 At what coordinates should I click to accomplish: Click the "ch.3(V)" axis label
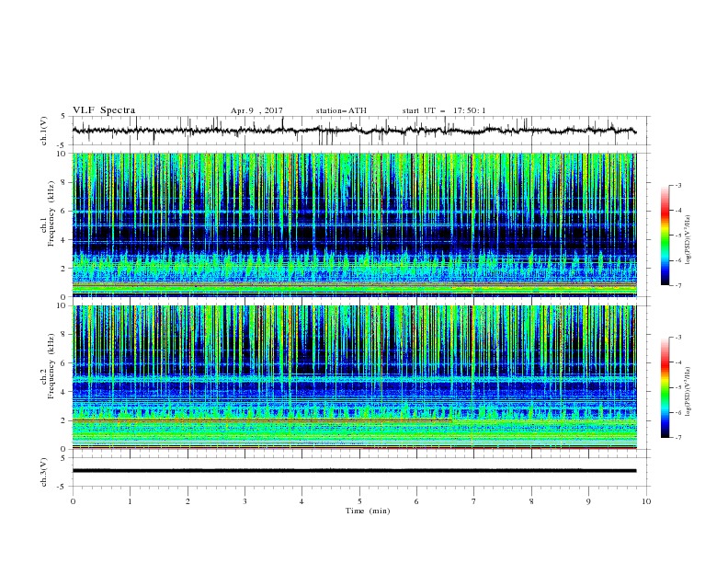(44, 472)
